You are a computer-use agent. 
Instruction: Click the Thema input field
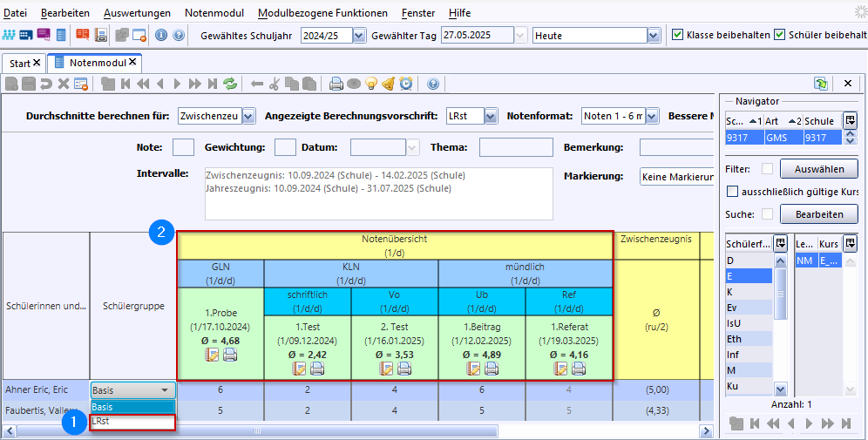pyautogui.click(x=516, y=147)
